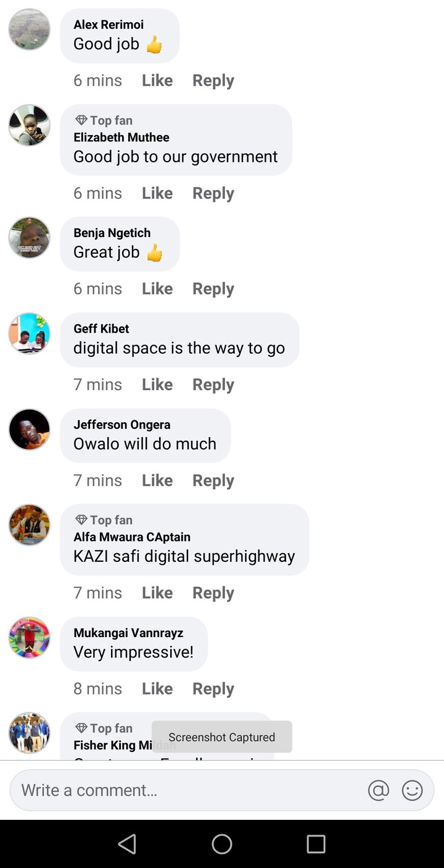The height and width of the screenshot is (868, 444).
Task: Tap the Android back triangle button
Action: [x=127, y=844]
